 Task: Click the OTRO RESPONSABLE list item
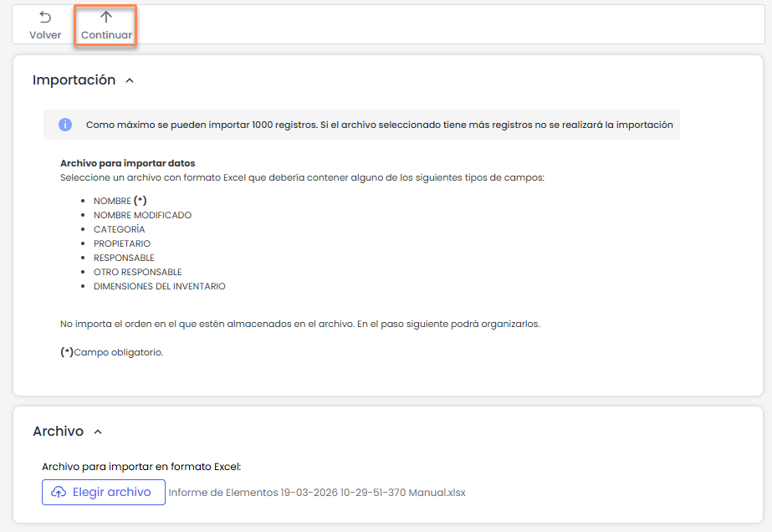pyautogui.click(x=137, y=272)
